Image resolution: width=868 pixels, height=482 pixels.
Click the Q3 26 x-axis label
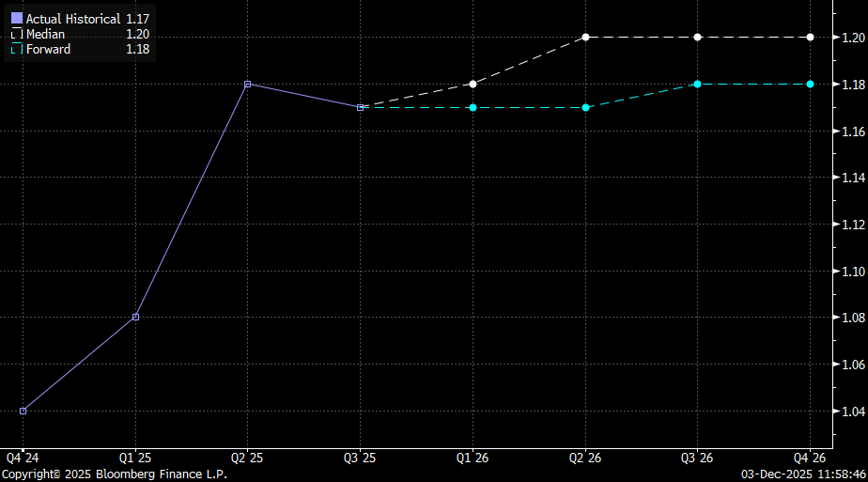click(x=697, y=458)
